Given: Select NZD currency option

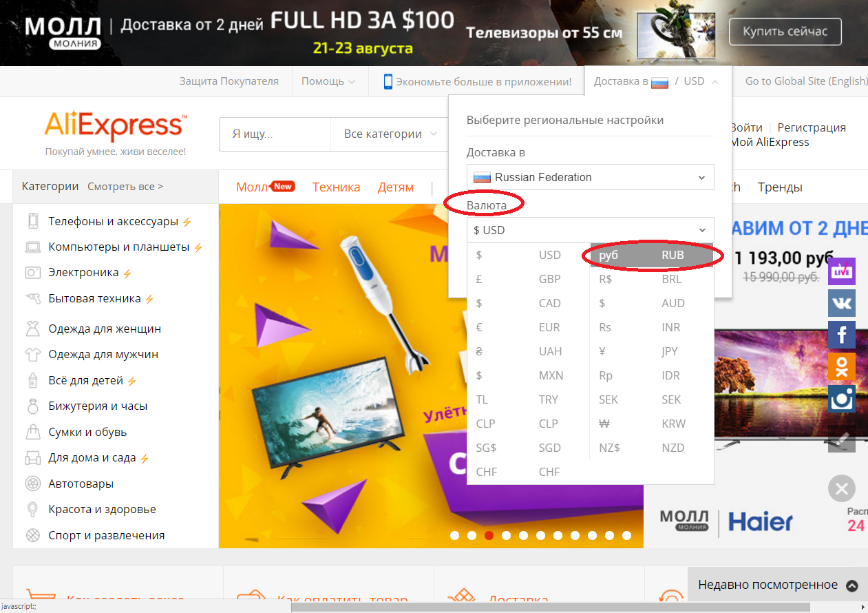Looking at the screenshot, I should coord(652,448).
